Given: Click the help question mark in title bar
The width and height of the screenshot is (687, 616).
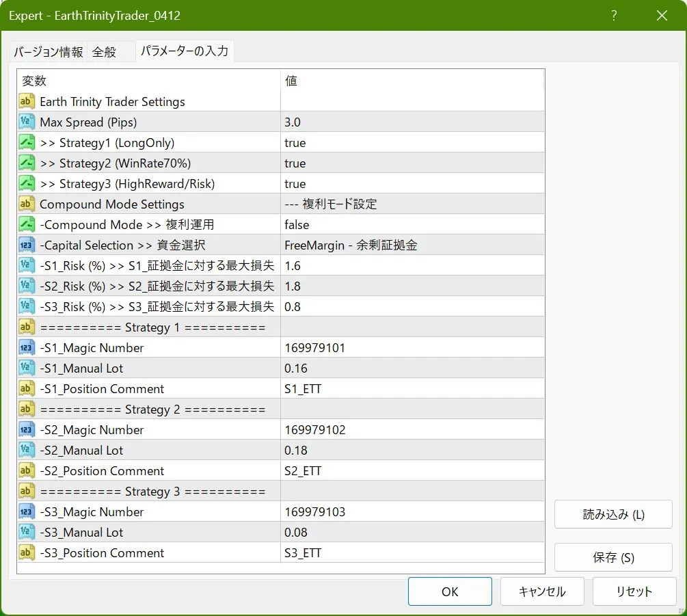Looking at the screenshot, I should tap(614, 16).
